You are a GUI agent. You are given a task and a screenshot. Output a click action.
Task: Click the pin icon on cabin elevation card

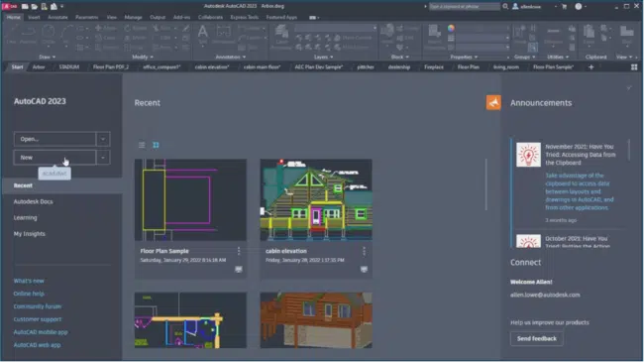point(364,269)
